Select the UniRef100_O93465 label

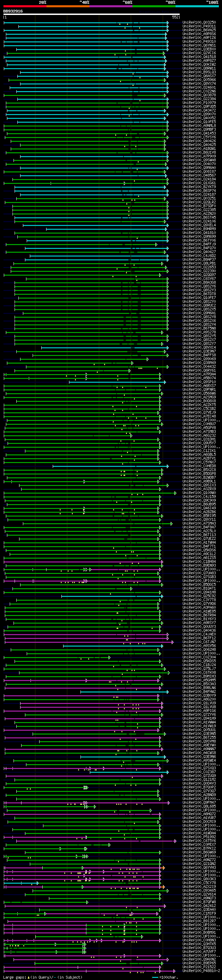199,890
